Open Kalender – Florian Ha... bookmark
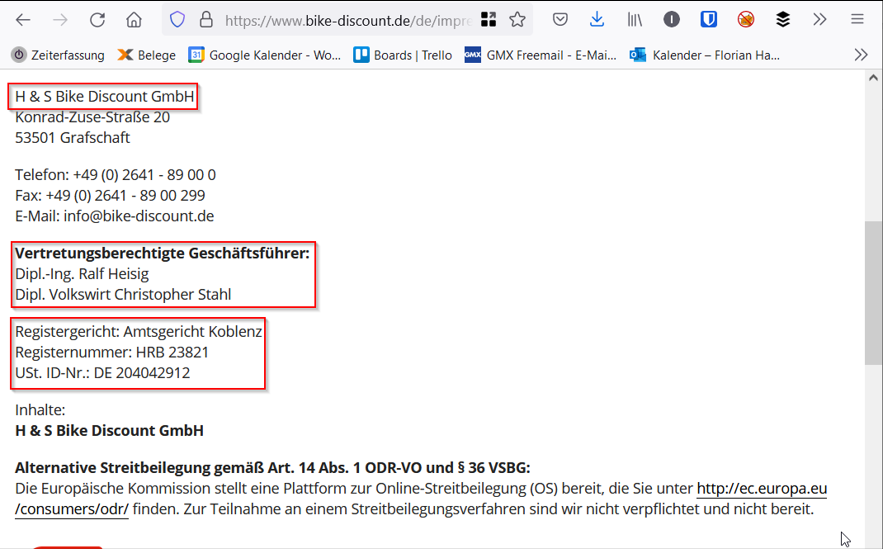This screenshot has height=549, width=883. point(704,55)
